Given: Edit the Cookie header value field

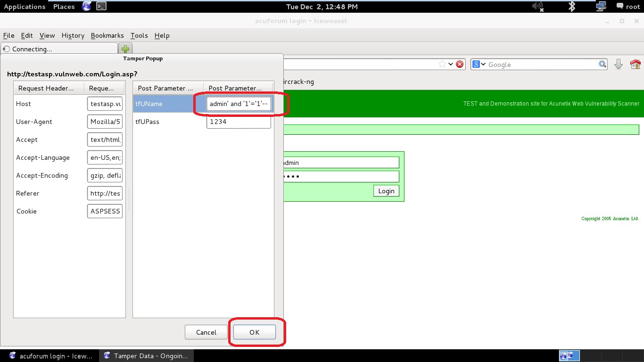Looking at the screenshot, I should [x=105, y=211].
